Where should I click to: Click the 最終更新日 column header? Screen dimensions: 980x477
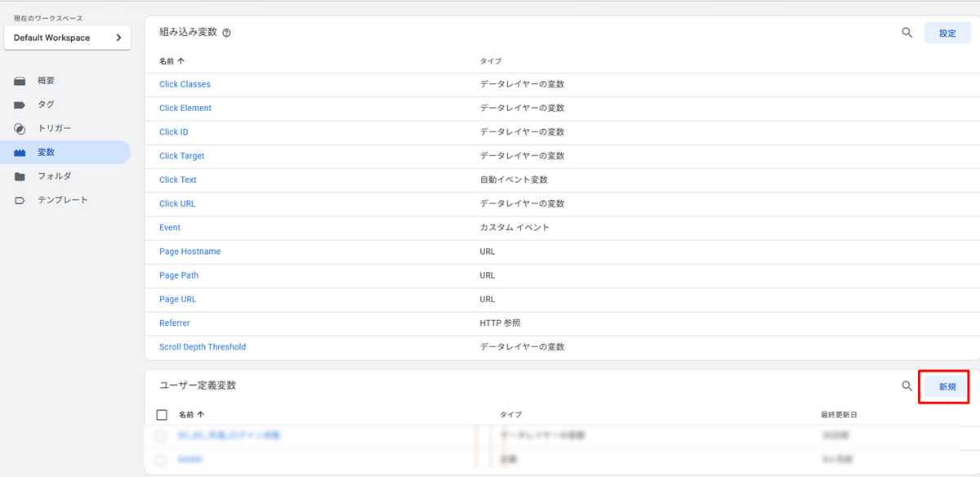click(840, 415)
